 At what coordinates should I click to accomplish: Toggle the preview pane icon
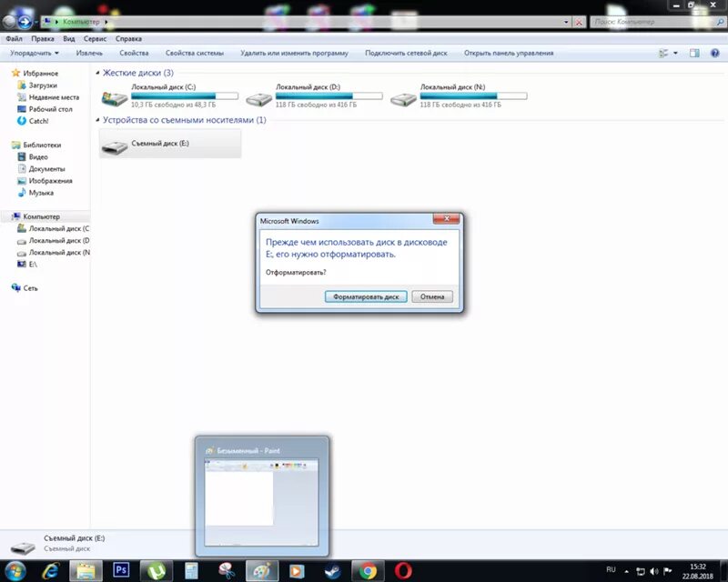point(694,54)
